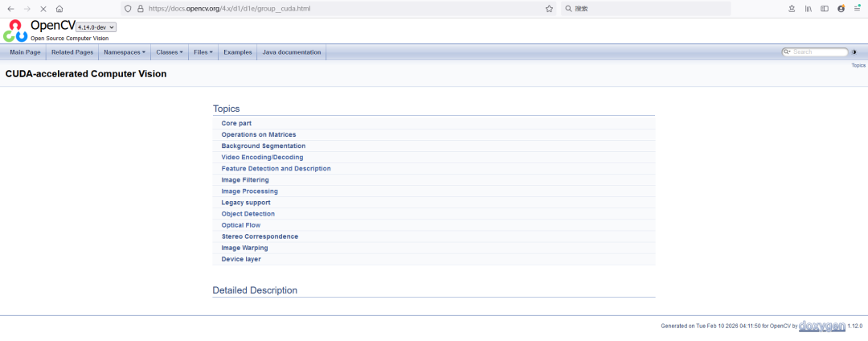Expand the Namespaces menu
Viewport: 868px width, 341px height.
click(125, 52)
